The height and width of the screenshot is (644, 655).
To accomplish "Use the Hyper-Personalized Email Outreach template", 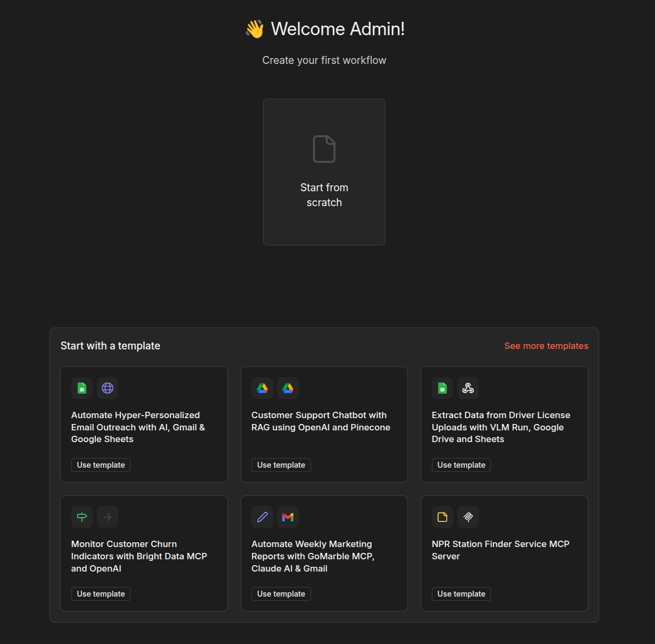I will click(101, 465).
